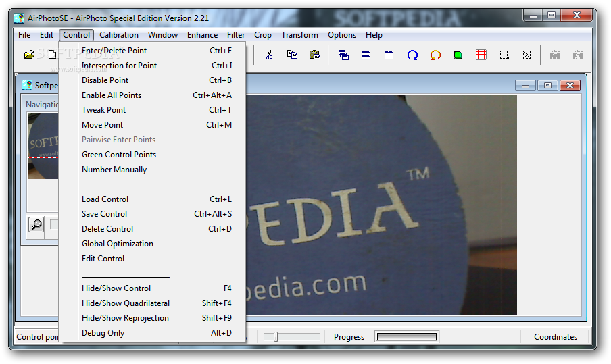This screenshot has height=364, width=611.
Task: Close the Softpedia child window
Action: (570, 85)
